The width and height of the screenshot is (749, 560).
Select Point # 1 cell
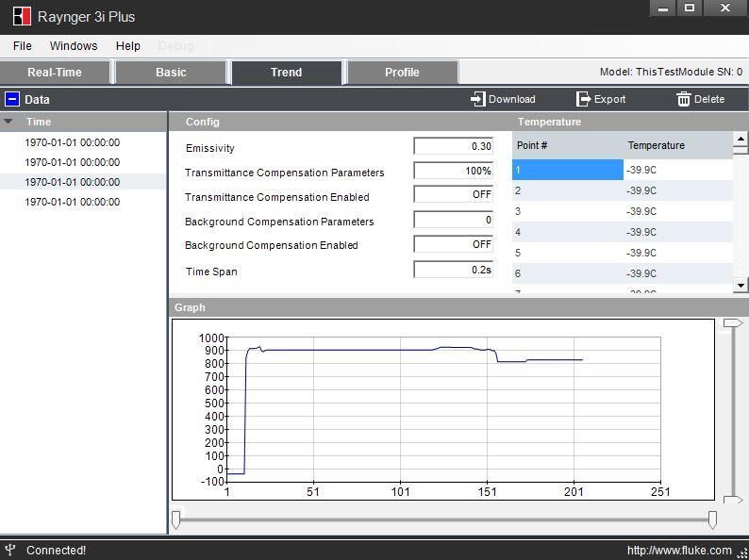[x=568, y=170]
